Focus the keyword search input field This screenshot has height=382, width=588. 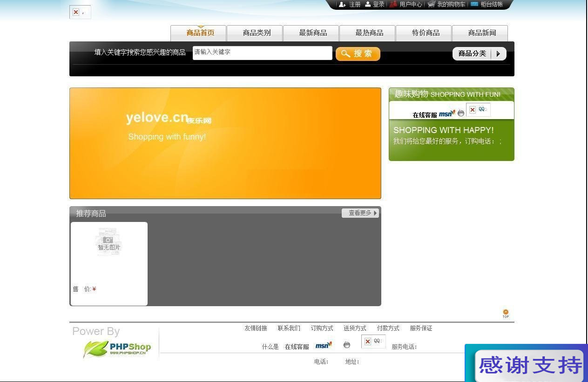tap(263, 53)
